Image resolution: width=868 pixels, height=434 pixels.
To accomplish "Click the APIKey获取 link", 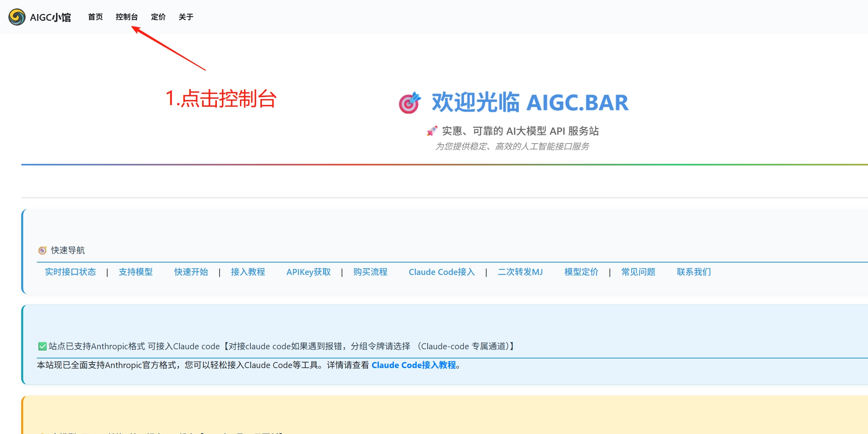I will tap(308, 272).
